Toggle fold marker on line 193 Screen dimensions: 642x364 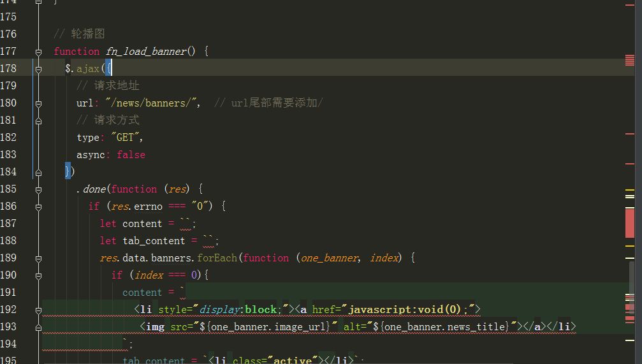(x=38, y=328)
